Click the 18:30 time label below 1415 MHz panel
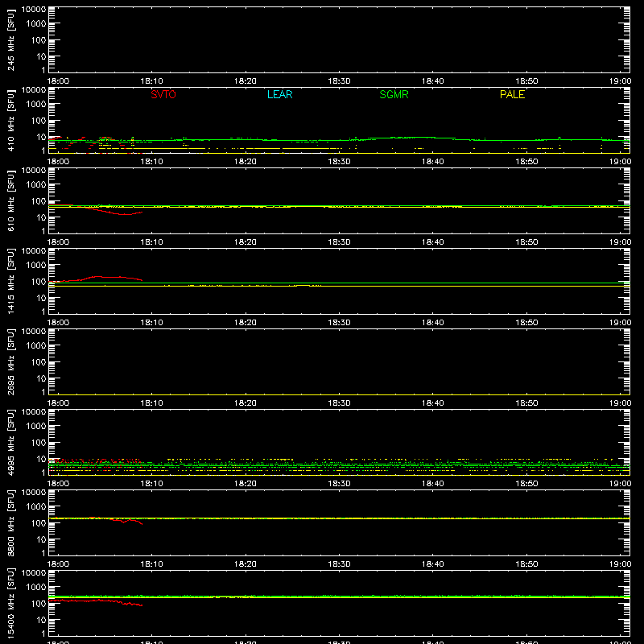 coord(339,323)
